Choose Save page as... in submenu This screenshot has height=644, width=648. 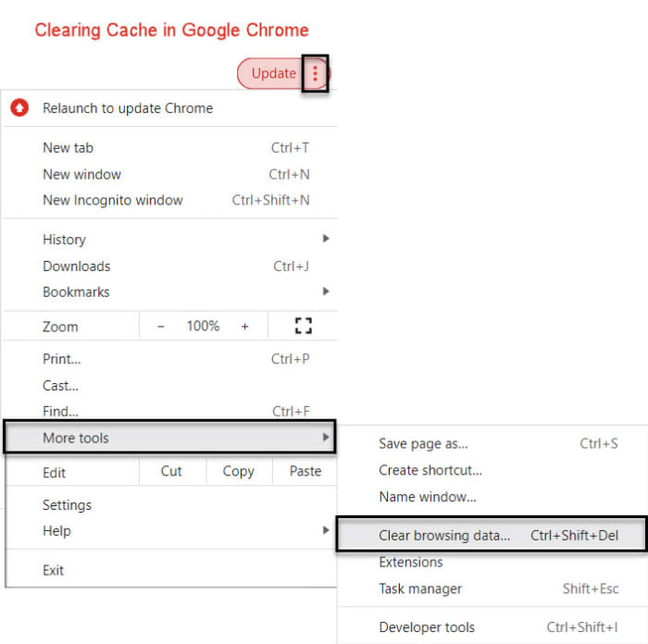492,443
